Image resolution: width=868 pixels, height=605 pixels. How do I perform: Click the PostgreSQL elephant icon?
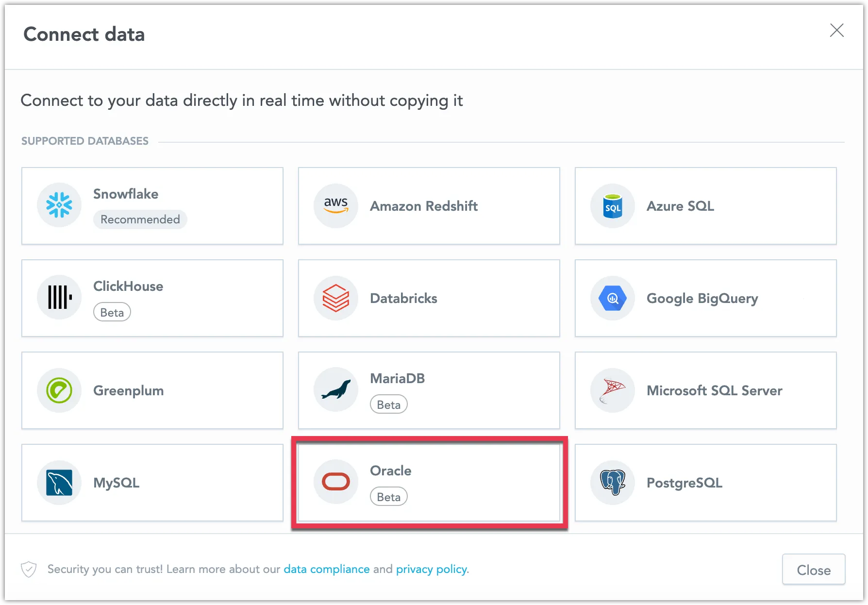[612, 482]
